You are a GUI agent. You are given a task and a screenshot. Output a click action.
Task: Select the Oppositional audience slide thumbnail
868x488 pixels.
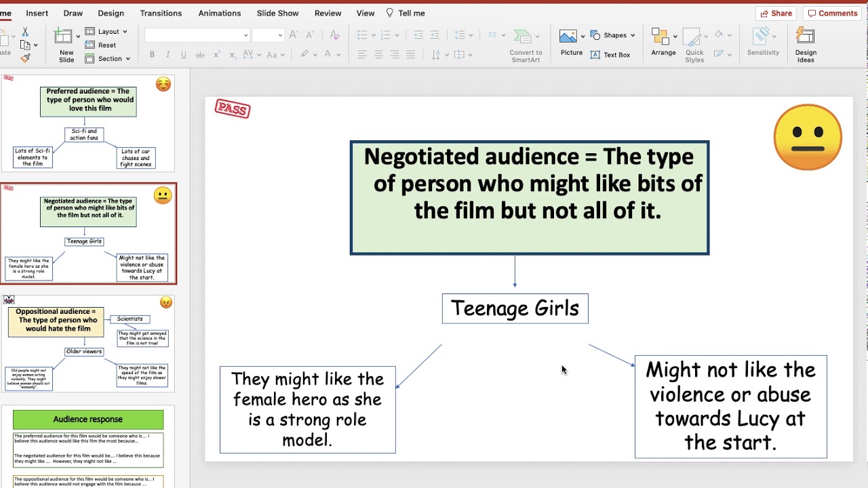(88, 344)
